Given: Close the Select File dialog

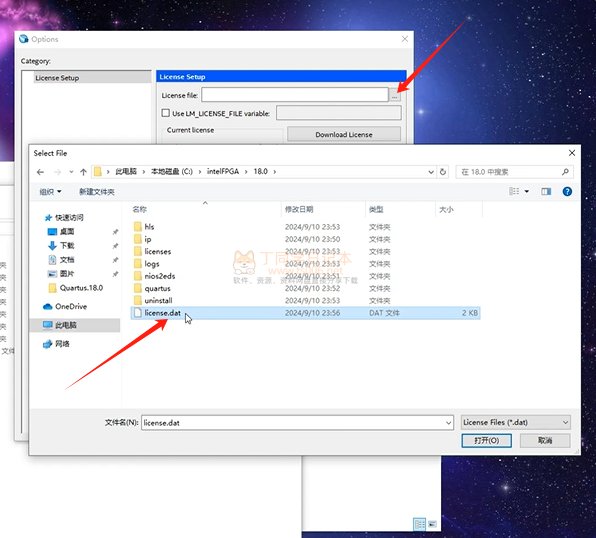Looking at the screenshot, I should coord(572,153).
